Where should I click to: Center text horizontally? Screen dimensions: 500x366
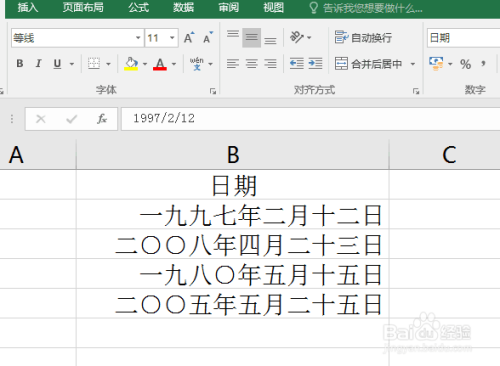tap(252, 63)
